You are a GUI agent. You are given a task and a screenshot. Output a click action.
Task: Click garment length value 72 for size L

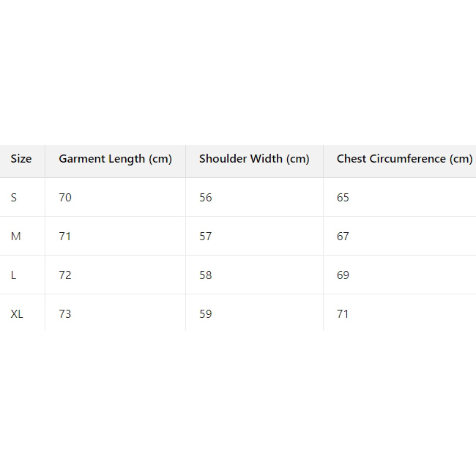click(x=65, y=275)
